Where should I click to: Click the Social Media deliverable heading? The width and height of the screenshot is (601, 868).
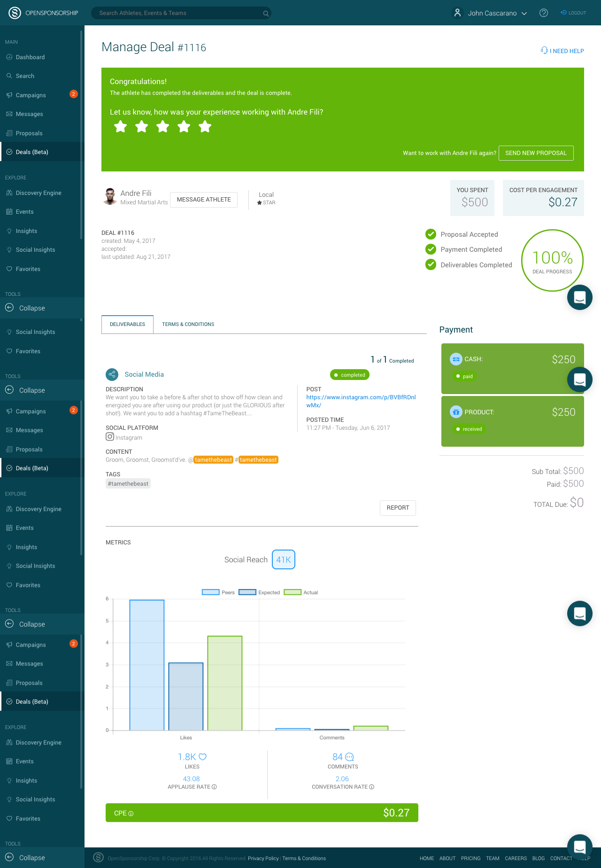click(144, 374)
